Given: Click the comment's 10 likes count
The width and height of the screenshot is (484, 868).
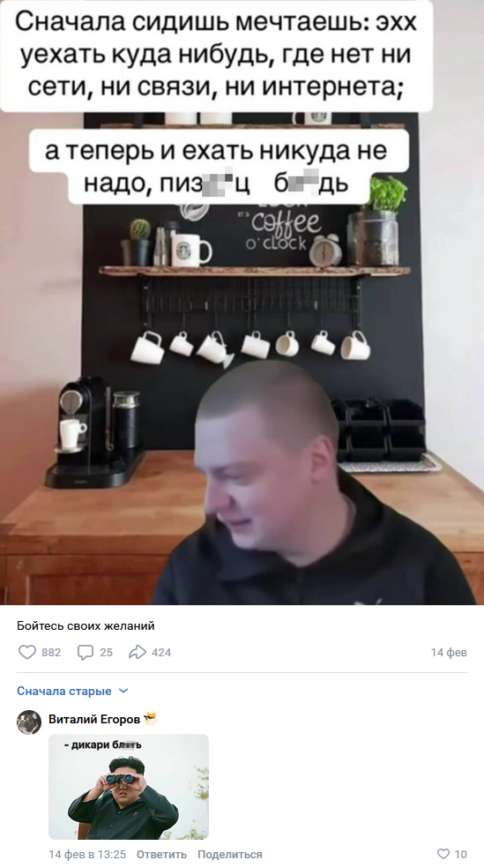Looking at the screenshot, I should [x=461, y=854].
